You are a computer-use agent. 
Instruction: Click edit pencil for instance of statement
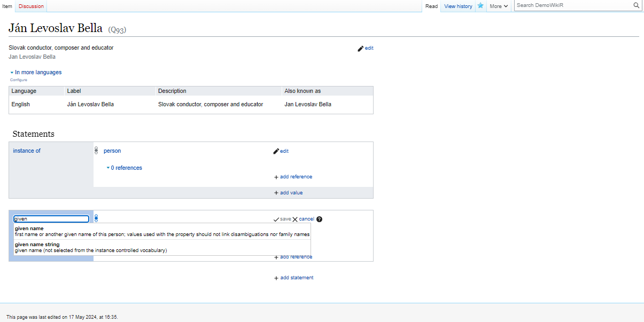point(276,151)
